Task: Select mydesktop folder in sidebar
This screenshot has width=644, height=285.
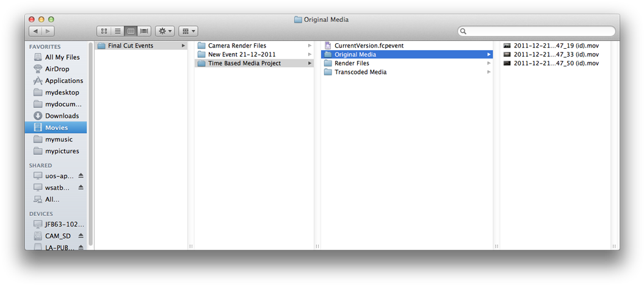Action: click(56, 92)
